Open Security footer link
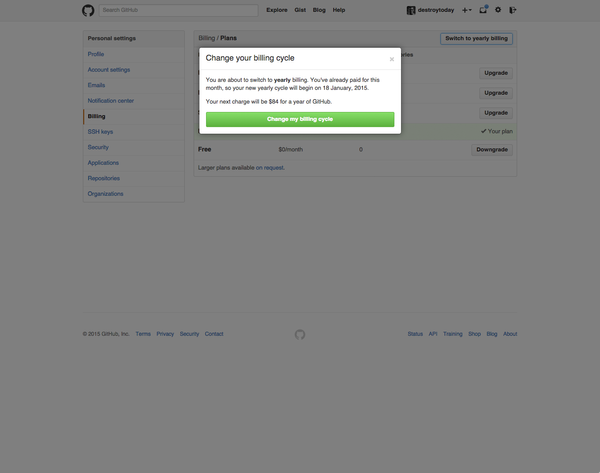Viewport: 600px width, 473px height. [189, 334]
